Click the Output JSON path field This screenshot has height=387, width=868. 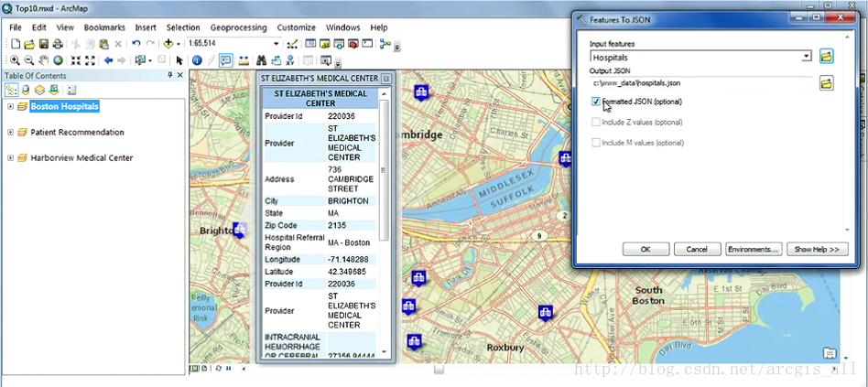[701, 83]
